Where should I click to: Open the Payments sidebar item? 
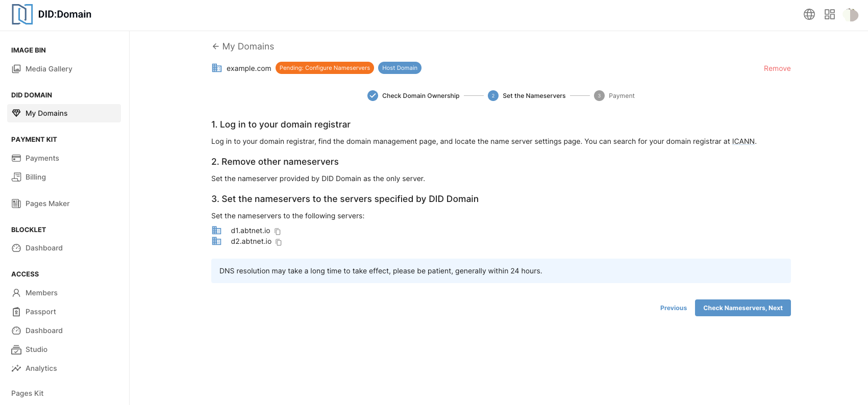click(42, 158)
